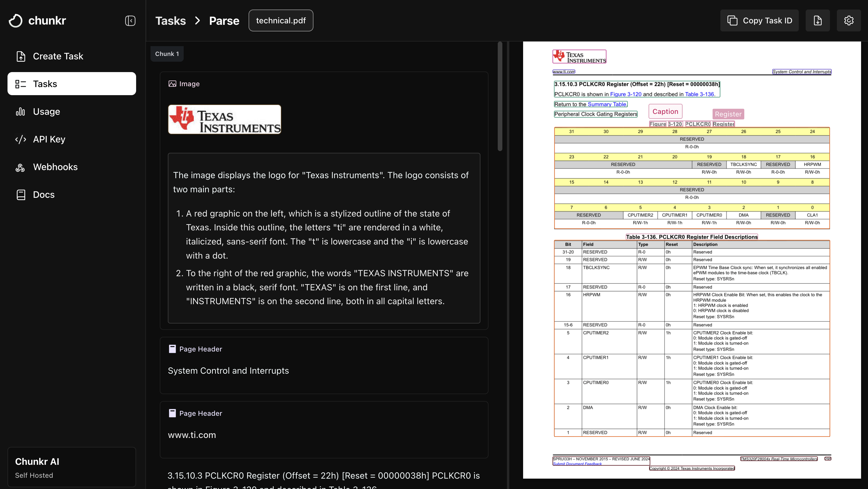
Task: Click the download file icon
Action: (x=818, y=20)
